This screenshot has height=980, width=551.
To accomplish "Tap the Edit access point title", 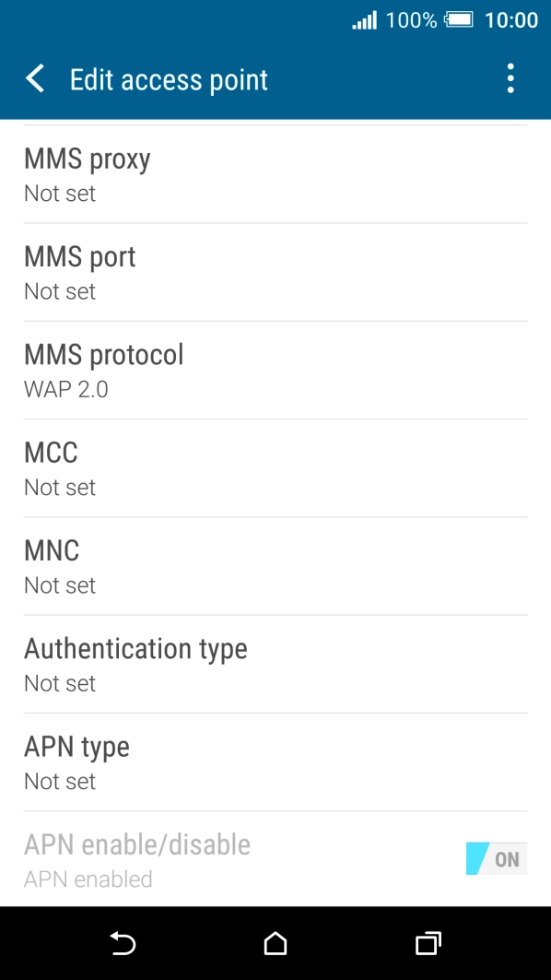I will coord(169,80).
